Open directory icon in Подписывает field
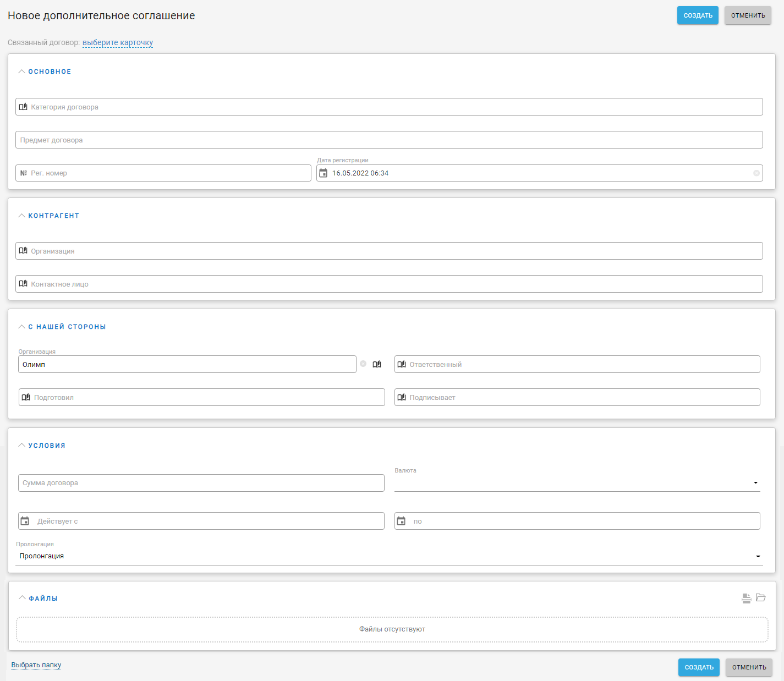 (x=402, y=397)
